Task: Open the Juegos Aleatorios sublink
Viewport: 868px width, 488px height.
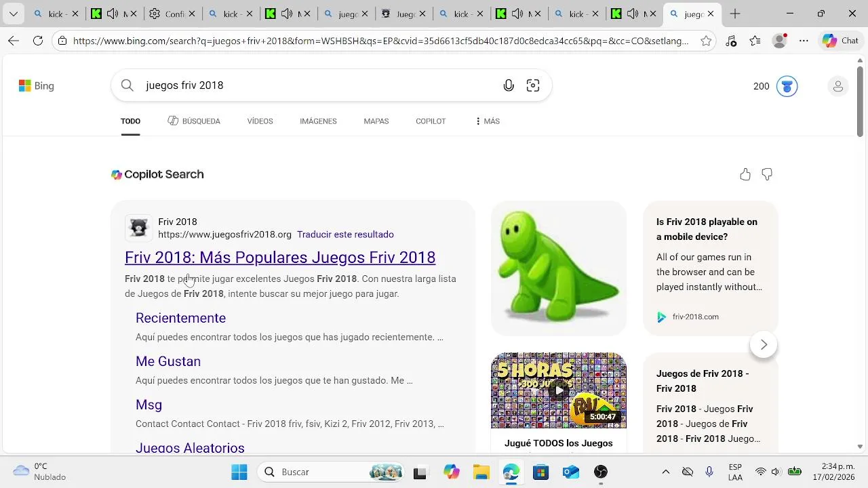Action: [x=190, y=448]
